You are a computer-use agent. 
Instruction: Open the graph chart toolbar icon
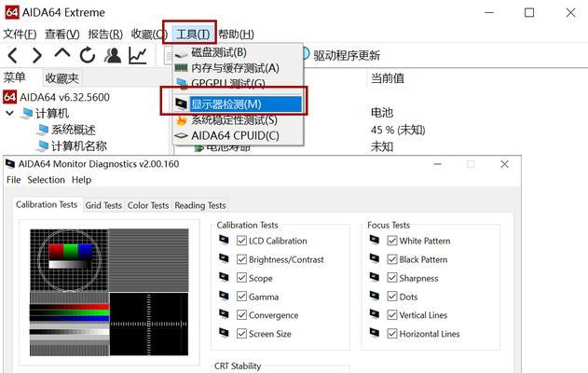(138, 56)
